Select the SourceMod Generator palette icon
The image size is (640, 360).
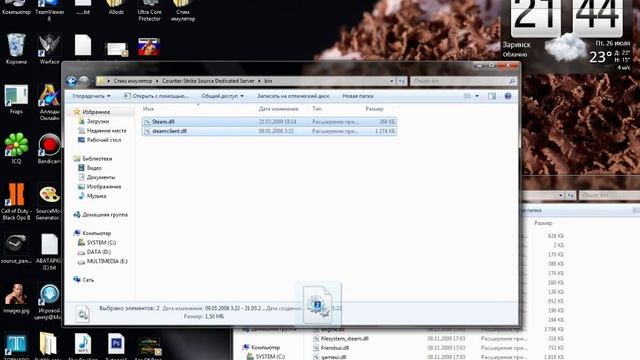pos(49,201)
